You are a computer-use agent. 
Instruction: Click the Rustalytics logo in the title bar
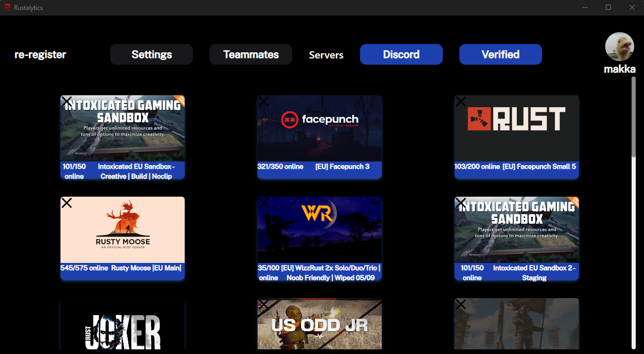pos(7,8)
